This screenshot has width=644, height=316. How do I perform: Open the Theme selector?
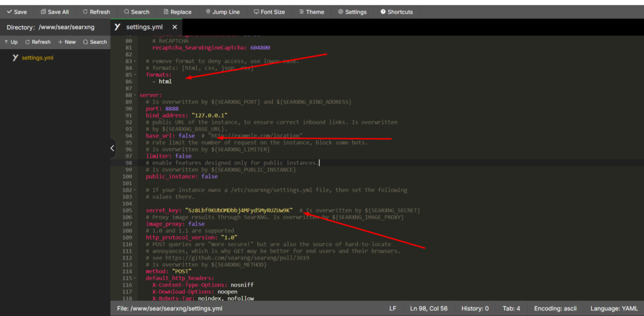(x=311, y=12)
